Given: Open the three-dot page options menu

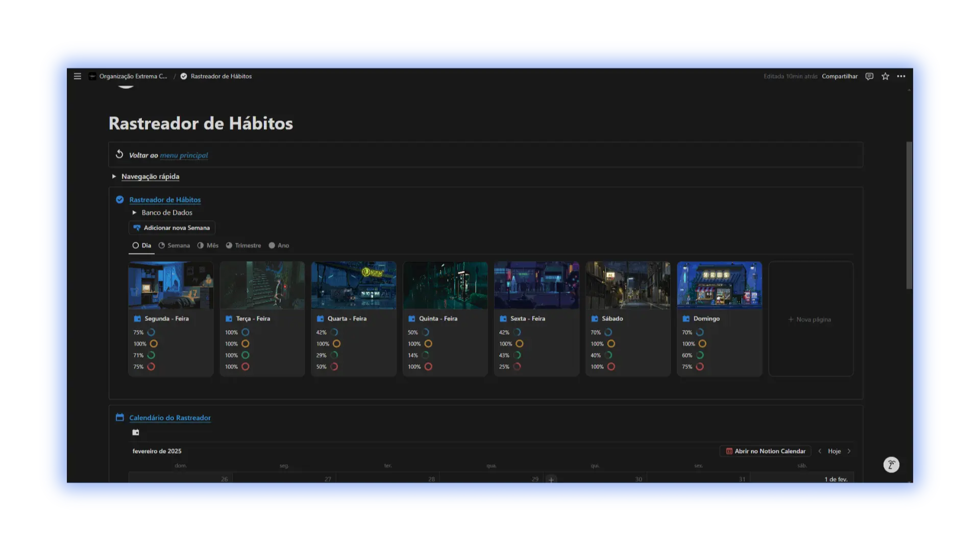Looking at the screenshot, I should coord(901,76).
